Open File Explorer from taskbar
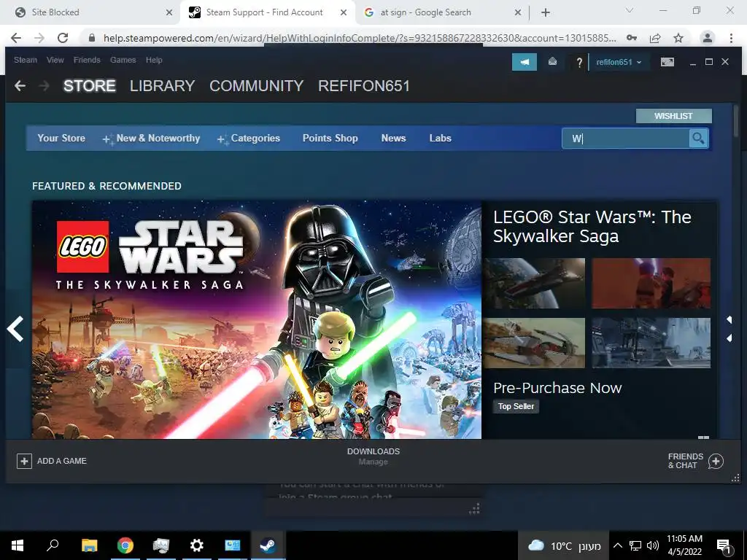 (89, 545)
